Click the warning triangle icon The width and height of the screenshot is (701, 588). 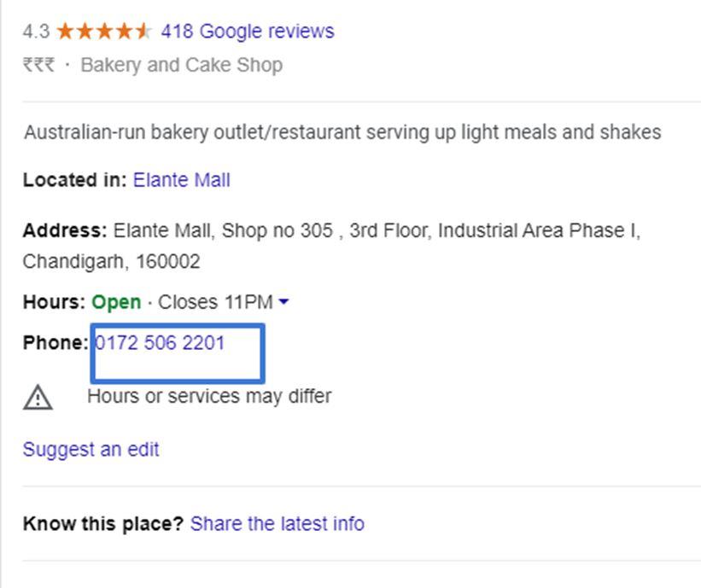38,397
